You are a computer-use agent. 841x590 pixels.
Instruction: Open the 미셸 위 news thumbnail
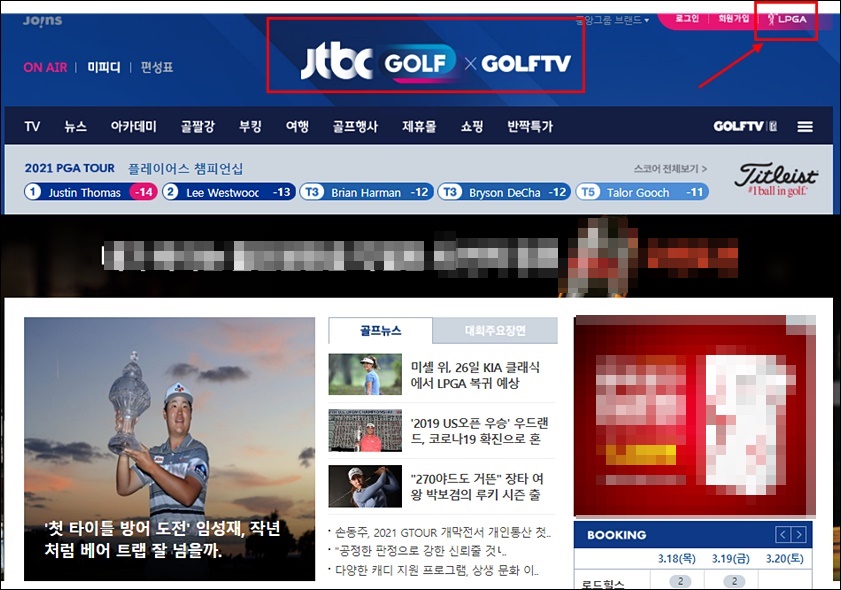coord(365,374)
